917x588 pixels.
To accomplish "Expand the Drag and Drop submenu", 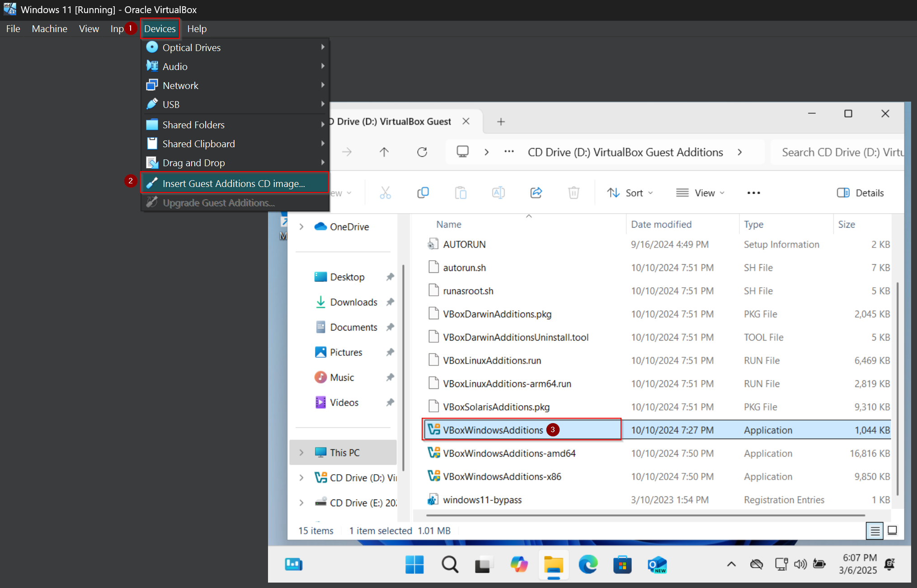I will point(235,163).
